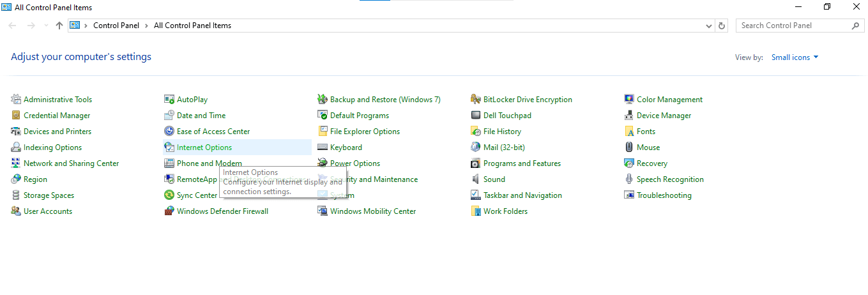This screenshot has width=868, height=295.
Task: Open the Recovery link
Action: pyautogui.click(x=652, y=163)
